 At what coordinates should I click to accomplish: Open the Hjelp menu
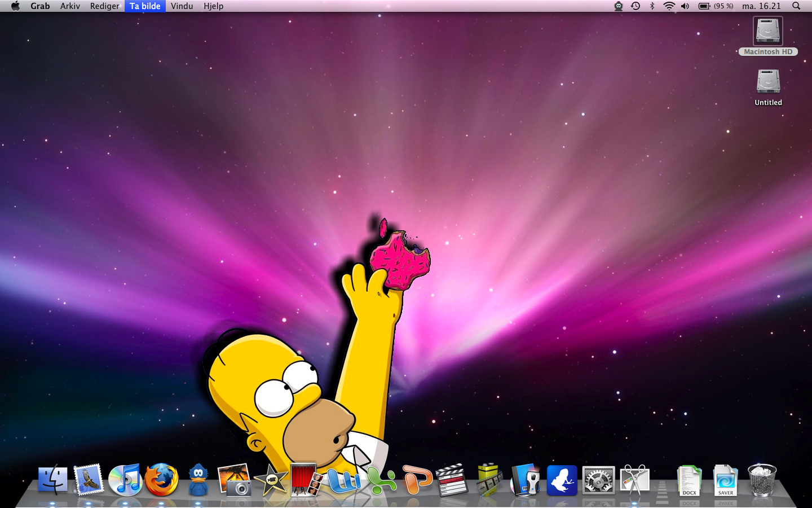click(x=214, y=6)
